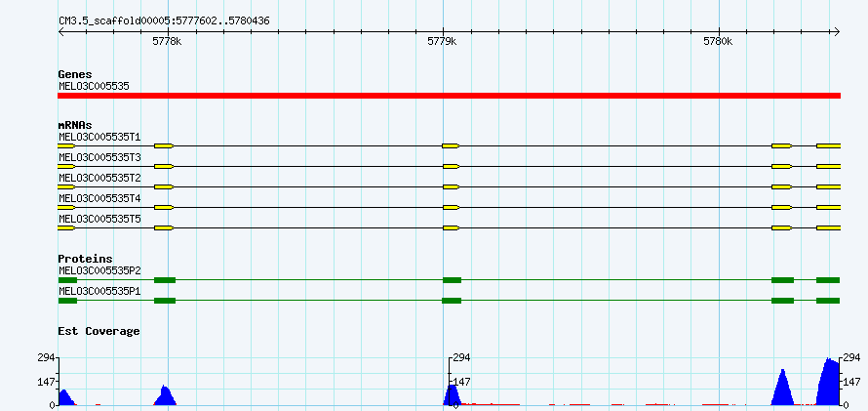The height and width of the screenshot is (411, 868).
Task: Click the MELO3C005535T1 yellow exon near 5779k
Action: coord(451,145)
